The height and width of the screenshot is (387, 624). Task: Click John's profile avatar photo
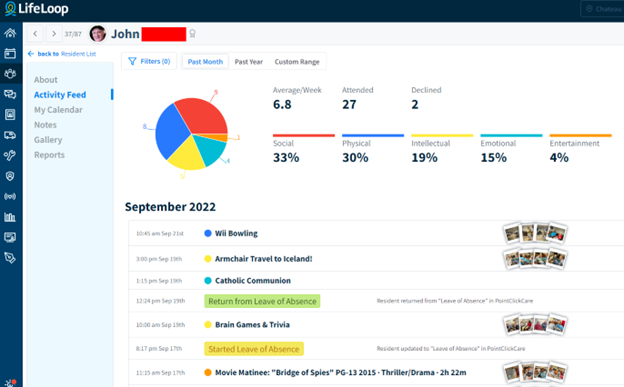point(98,34)
